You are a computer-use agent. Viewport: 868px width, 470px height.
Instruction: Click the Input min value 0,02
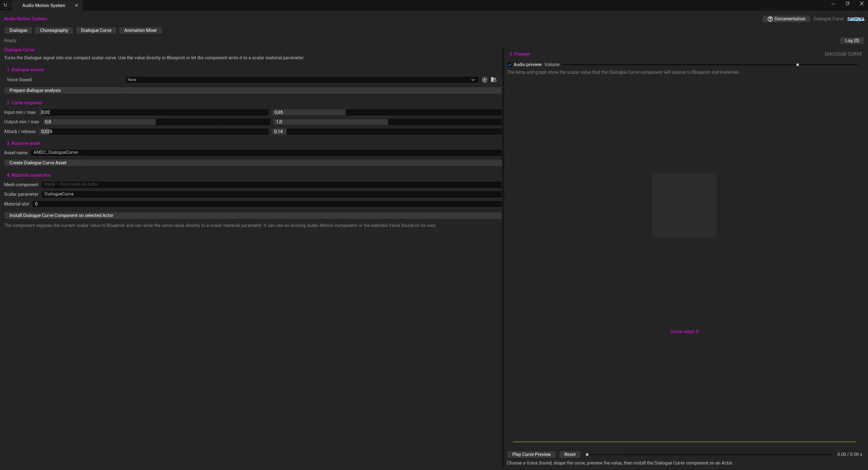click(154, 112)
